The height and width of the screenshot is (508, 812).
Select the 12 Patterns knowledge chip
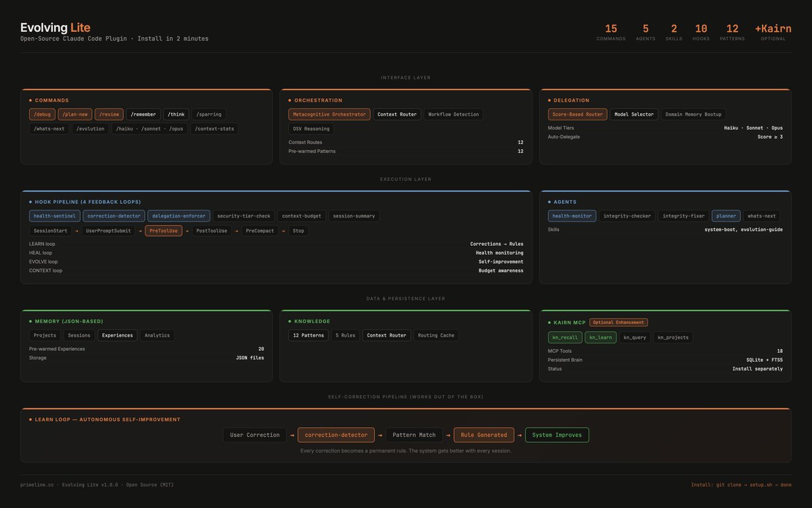click(309, 335)
